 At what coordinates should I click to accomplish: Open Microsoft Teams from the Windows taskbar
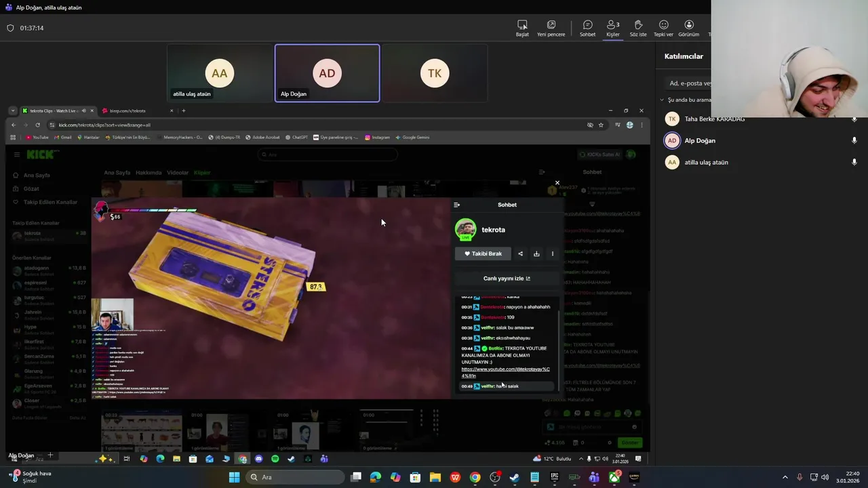click(594, 477)
